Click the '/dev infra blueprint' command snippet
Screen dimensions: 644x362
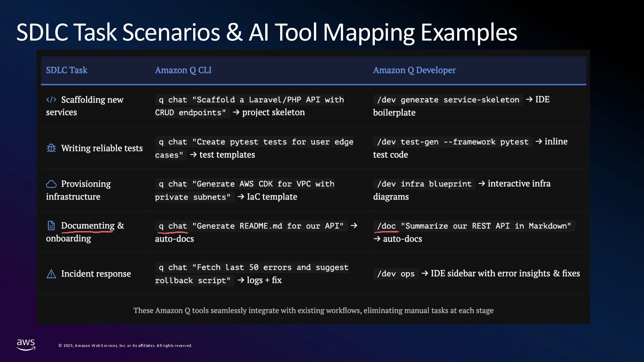(x=424, y=184)
